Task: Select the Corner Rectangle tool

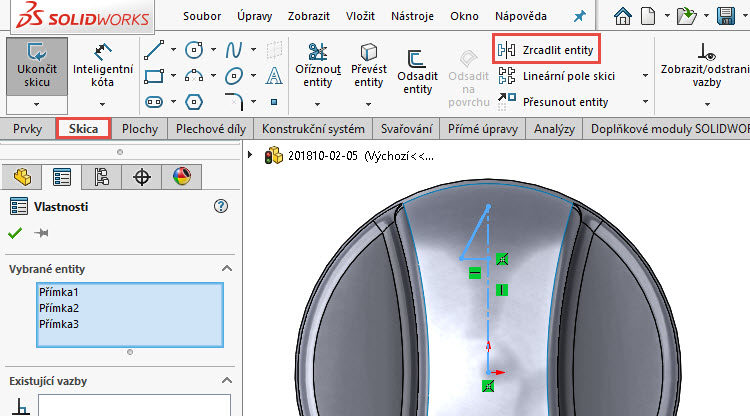Action: 154,76
